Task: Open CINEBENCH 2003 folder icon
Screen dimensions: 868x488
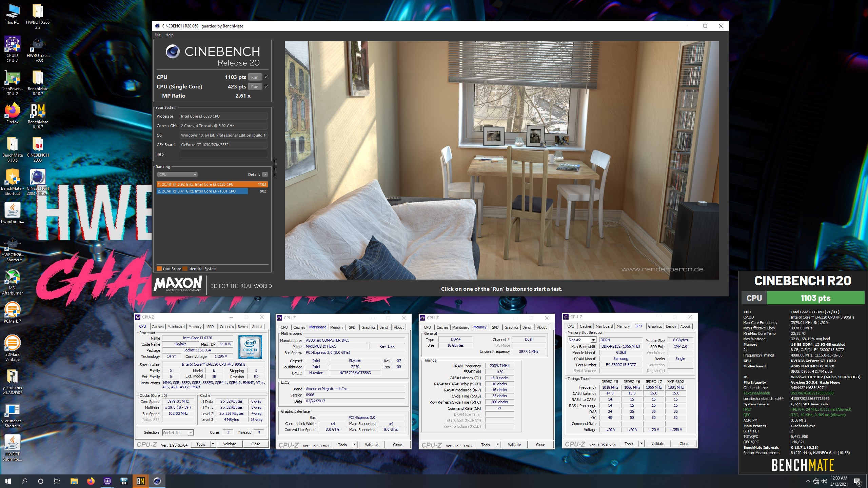Action: tap(38, 149)
